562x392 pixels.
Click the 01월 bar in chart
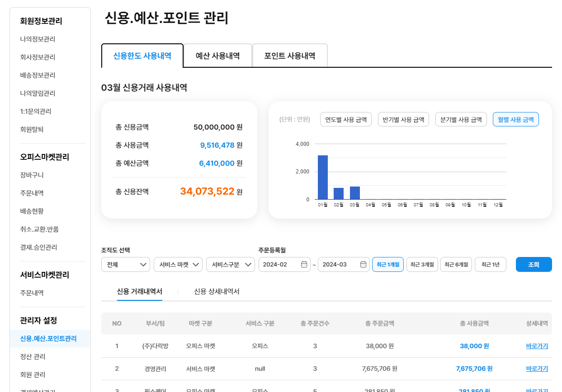click(x=323, y=177)
